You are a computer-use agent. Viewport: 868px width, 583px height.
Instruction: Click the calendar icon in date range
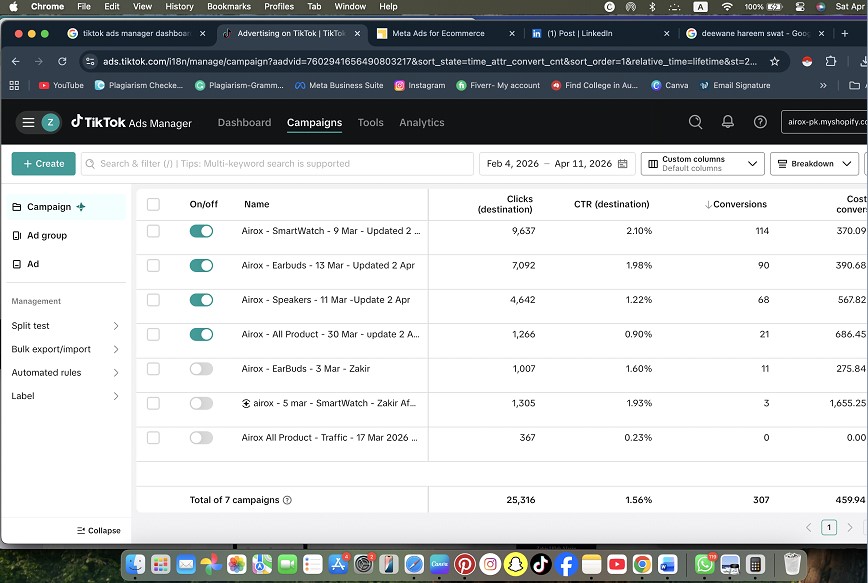click(x=622, y=164)
